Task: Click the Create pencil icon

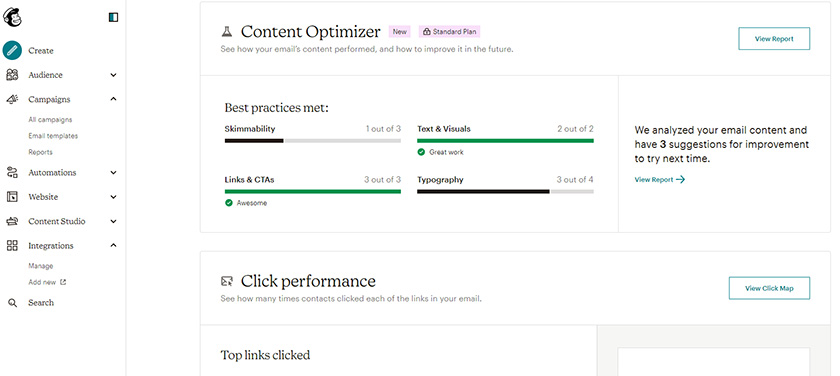Action: [x=12, y=50]
